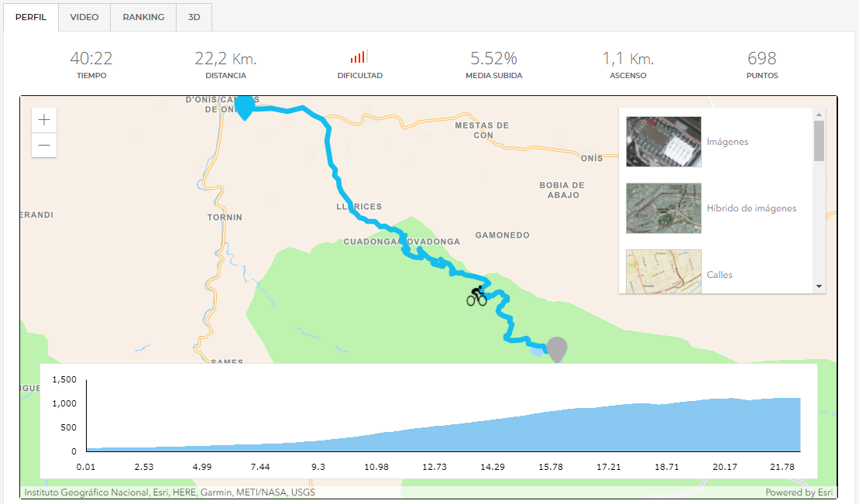Open the RANKING tab
This screenshot has width=859, height=504.
(x=143, y=17)
